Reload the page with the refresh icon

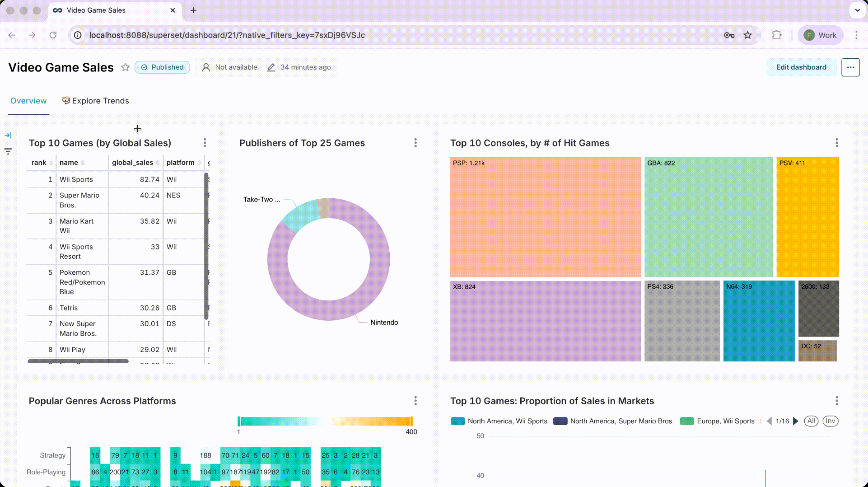(x=53, y=35)
